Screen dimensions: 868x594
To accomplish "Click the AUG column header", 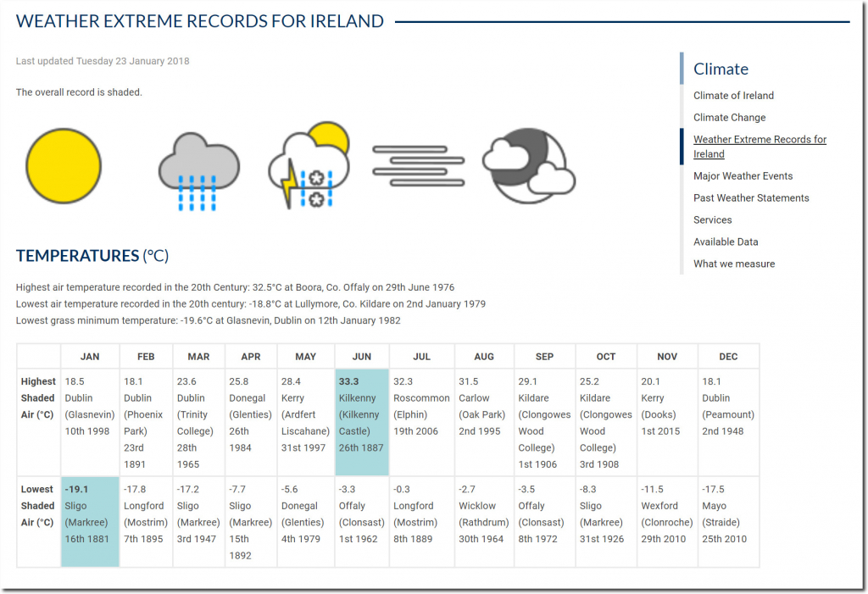I will (x=484, y=357).
